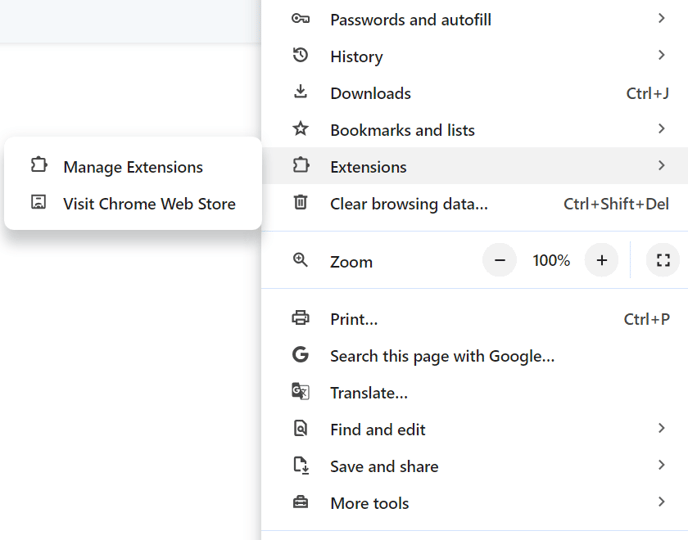Click the Bookmarks star icon
Viewport: 688px width, 540px height.
300,129
